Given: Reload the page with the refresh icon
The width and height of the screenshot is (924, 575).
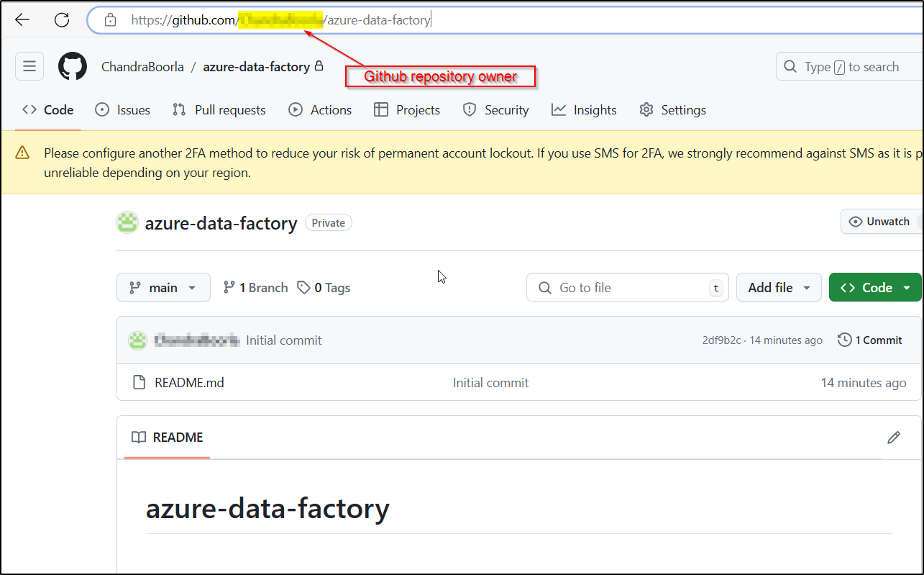Looking at the screenshot, I should pyautogui.click(x=62, y=20).
